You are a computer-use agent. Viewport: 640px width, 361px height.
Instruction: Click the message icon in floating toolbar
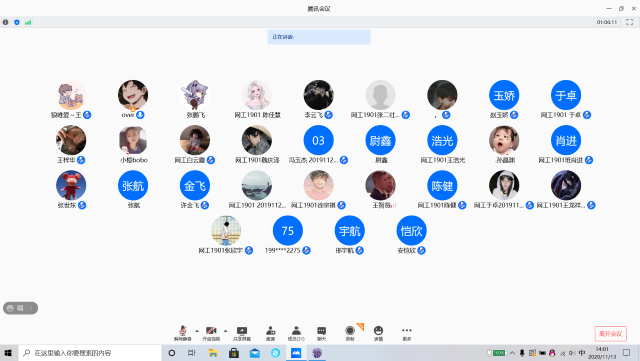coord(20,308)
